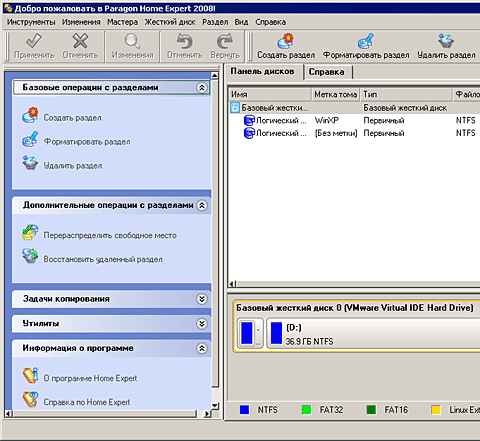Click the Восстановить удаленный раздел icon
The image size is (480, 441).
pyautogui.click(x=30, y=256)
